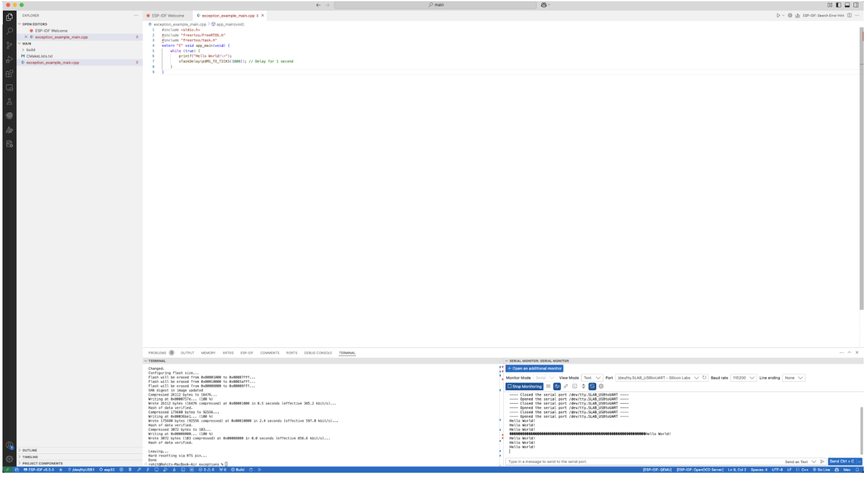This screenshot has height=477, width=868.
Task: Switch to the ESP-IDF Welcome tab
Action: click(x=167, y=15)
